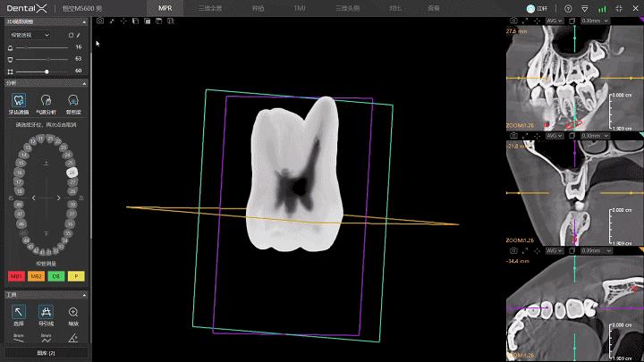644x362 pixels.
Task: Open the help question mark icon
Action: [x=568, y=9]
